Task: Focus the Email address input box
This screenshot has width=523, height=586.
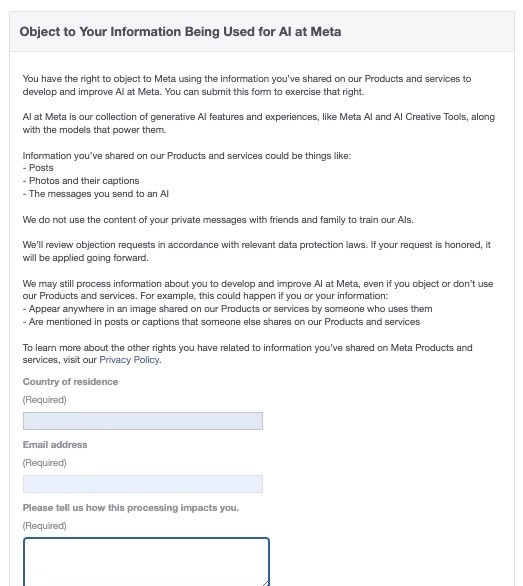Action: (x=143, y=484)
